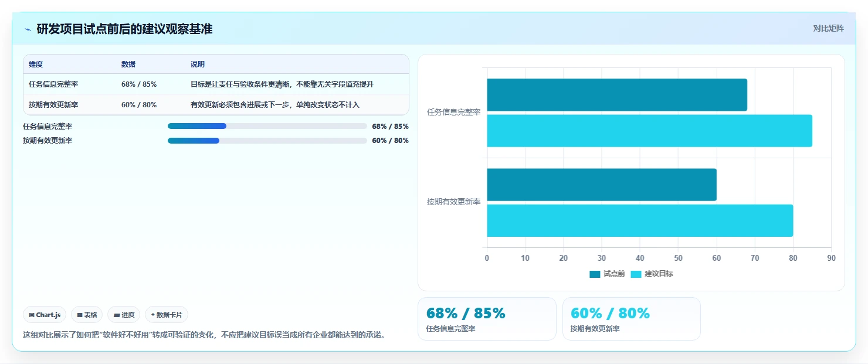Click table cell 任务信息完整率
Image resolution: width=868 pixels, height=364 pixels.
click(53, 84)
